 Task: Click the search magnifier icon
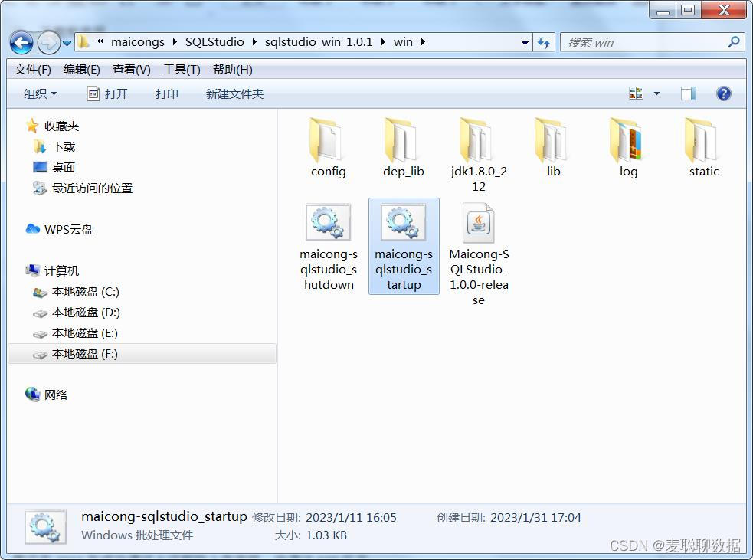click(733, 42)
